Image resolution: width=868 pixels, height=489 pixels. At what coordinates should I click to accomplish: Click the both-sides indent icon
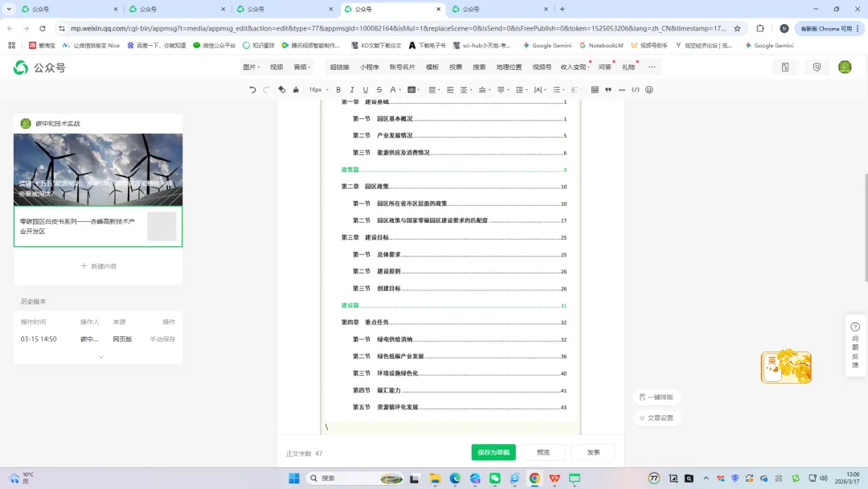(464, 90)
